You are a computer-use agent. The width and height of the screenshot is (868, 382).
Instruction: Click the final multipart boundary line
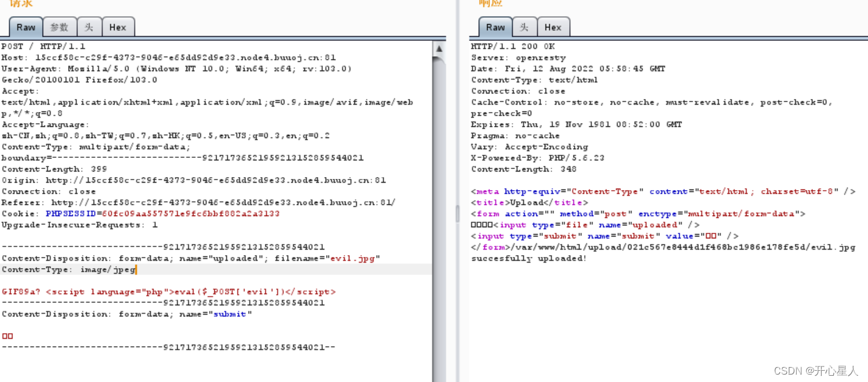click(x=168, y=347)
